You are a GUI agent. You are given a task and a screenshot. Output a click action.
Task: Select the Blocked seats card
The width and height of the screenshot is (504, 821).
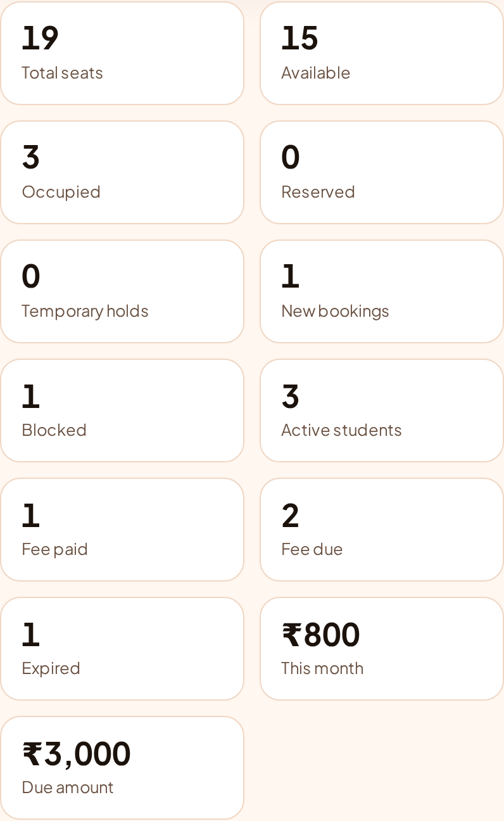point(122,410)
